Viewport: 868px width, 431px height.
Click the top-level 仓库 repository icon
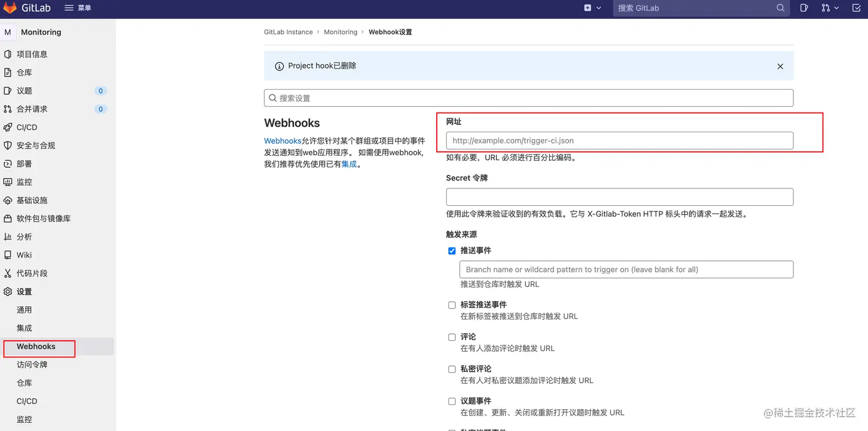click(x=7, y=72)
